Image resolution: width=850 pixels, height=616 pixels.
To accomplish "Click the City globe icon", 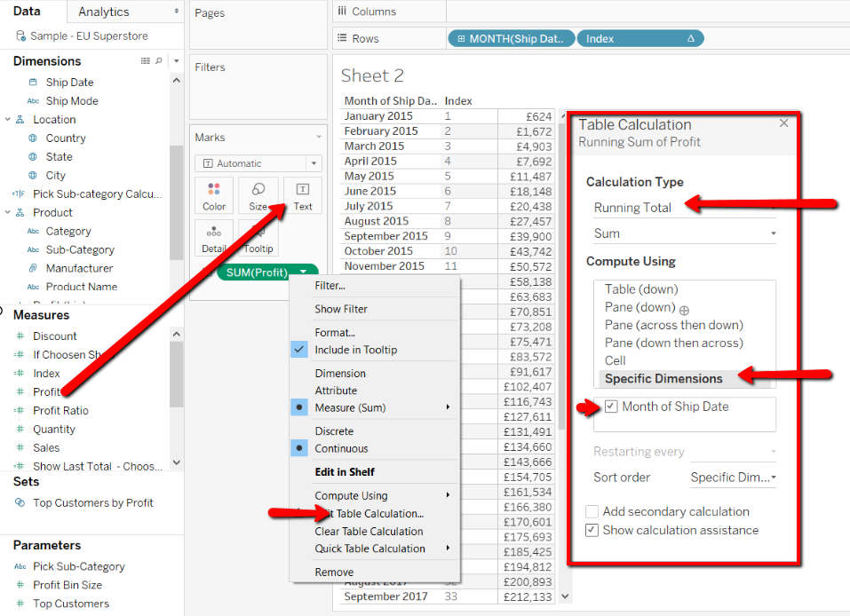I will 33,175.
